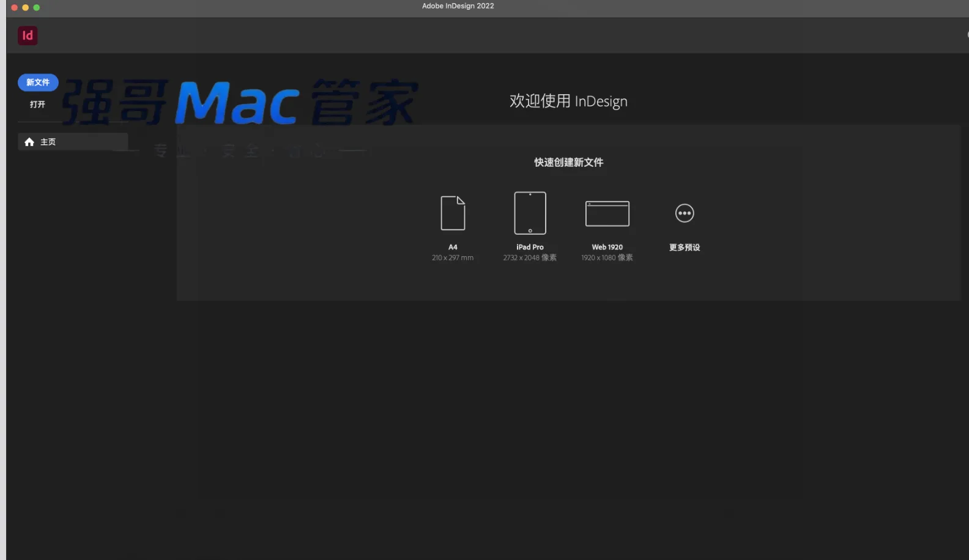Image resolution: width=969 pixels, height=560 pixels.
Task: Minimize the window with the yellow button
Action: pos(26,7)
